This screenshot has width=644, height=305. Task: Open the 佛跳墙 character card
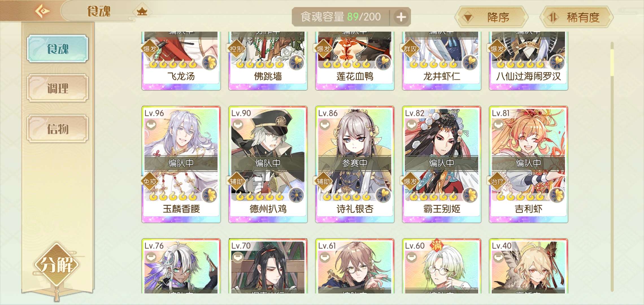coord(268,61)
